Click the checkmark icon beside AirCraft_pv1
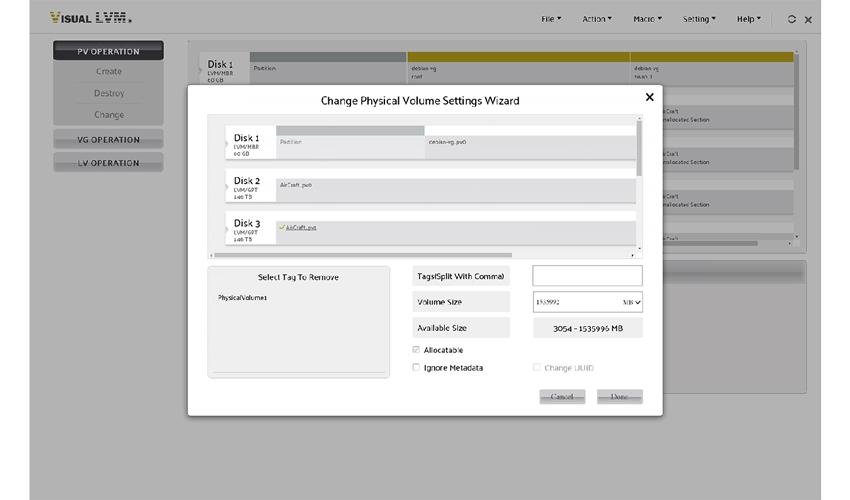 click(282, 228)
